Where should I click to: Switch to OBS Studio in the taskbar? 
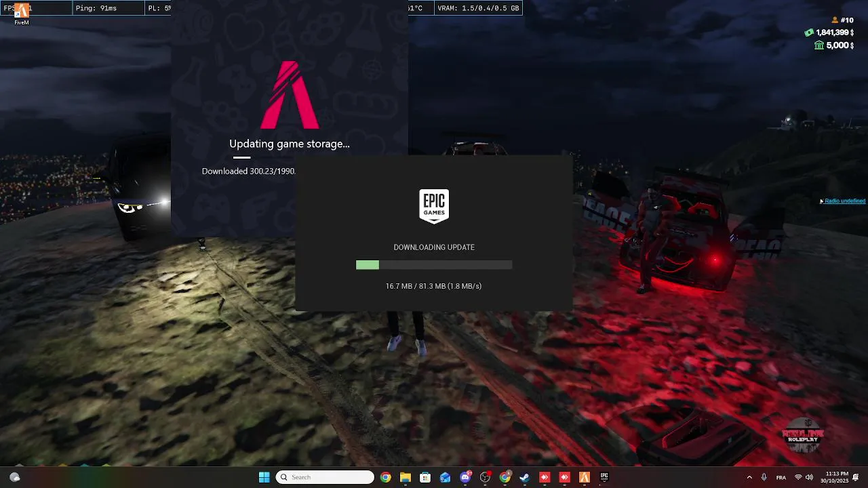click(485, 477)
